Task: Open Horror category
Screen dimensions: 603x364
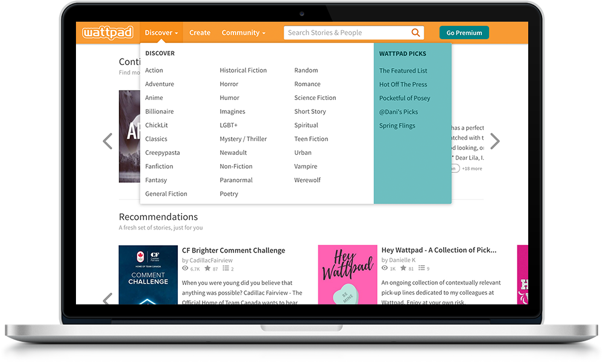Action: pyautogui.click(x=229, y=84)
